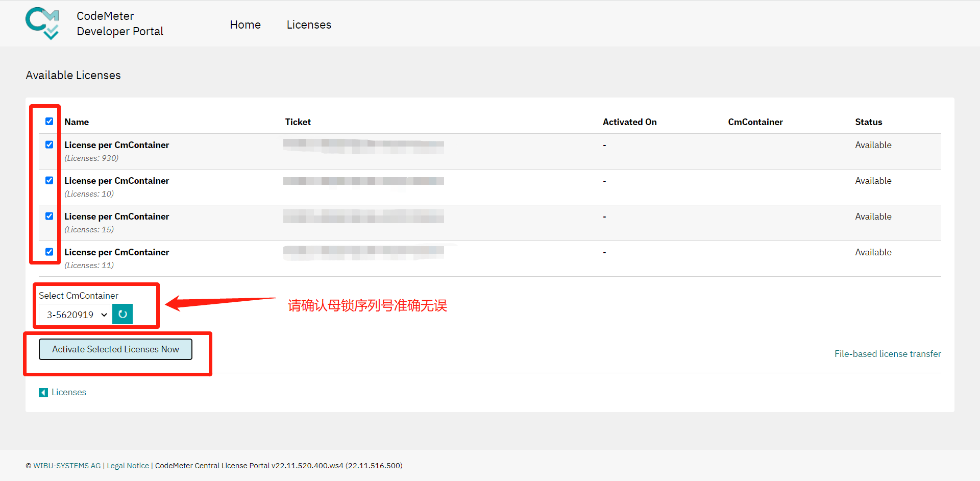This screenshot has height=481, width=980.
Task: Click the CodeMeter logo icon
Action: pyautogui.click(x=42, y=23)
